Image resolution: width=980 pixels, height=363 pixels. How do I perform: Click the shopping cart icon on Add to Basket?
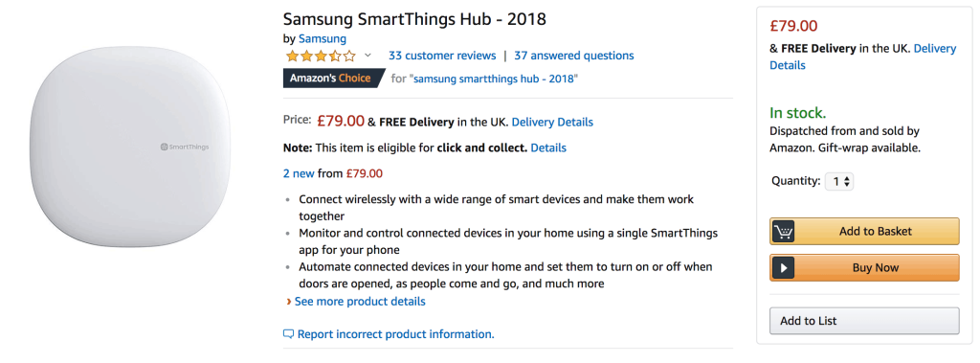coord(783,232)
